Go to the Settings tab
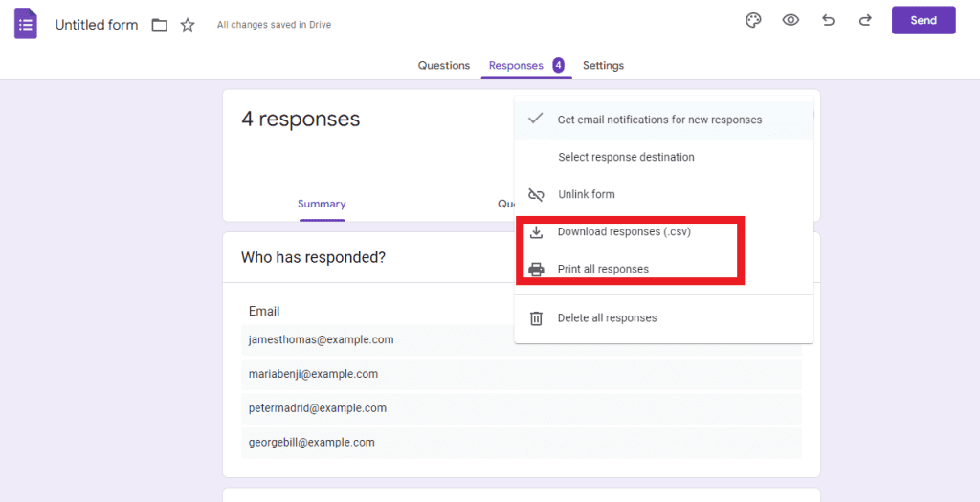 (x=603, y=66)
